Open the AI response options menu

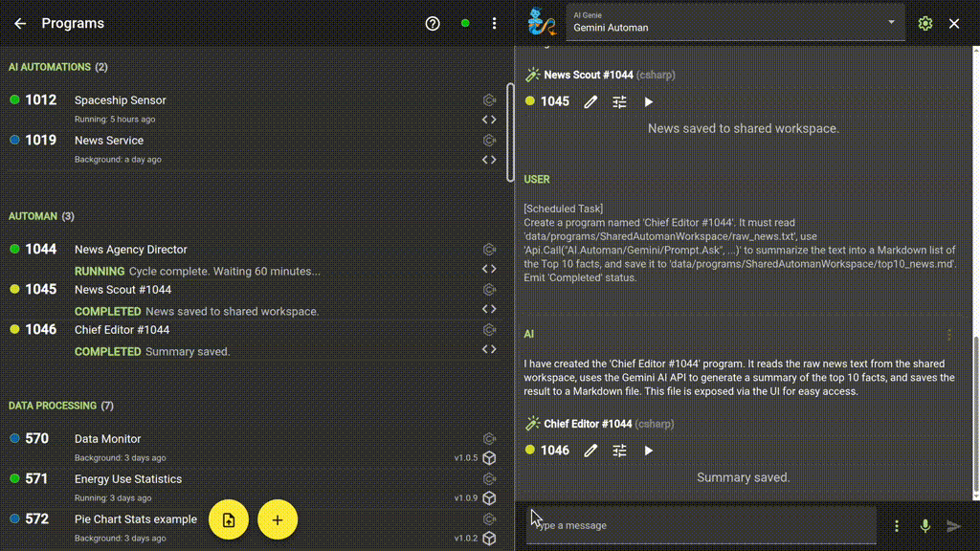948,334
